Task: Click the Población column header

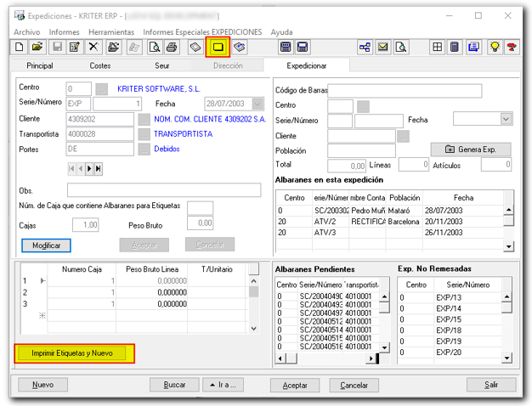Action: pyautogui.click(x=405, y=198)
